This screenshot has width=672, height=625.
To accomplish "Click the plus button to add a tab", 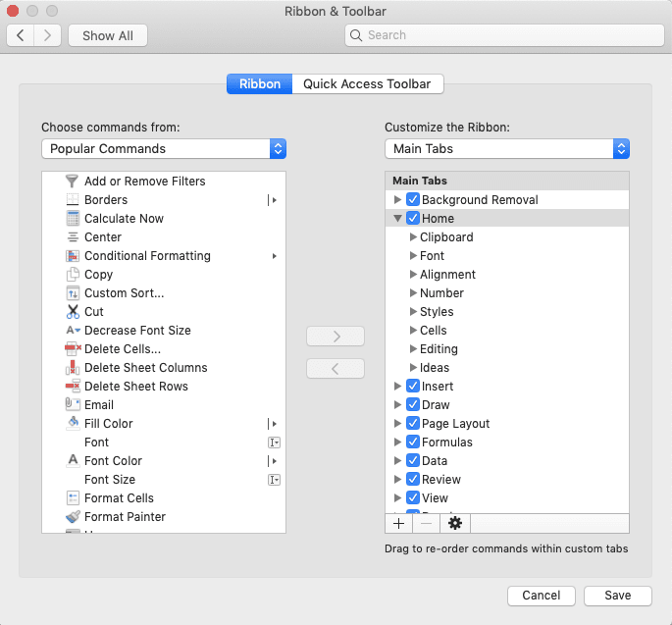I will click(x=399, y=523).
